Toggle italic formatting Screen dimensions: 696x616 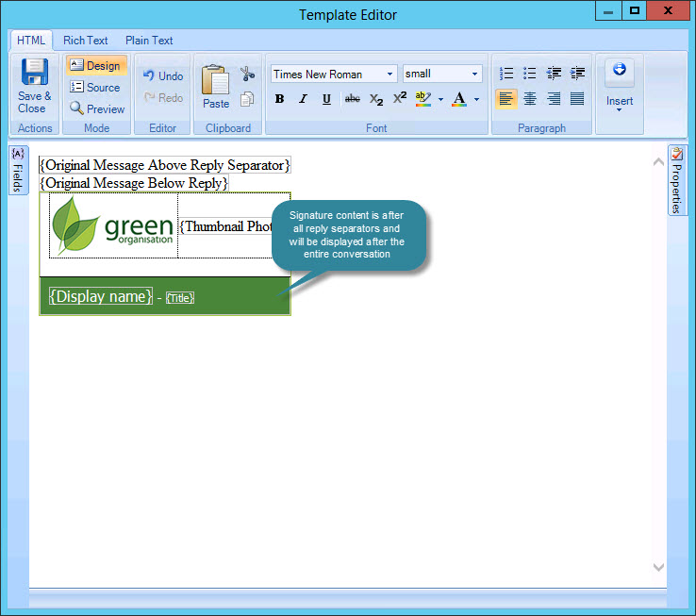(303, 99)
